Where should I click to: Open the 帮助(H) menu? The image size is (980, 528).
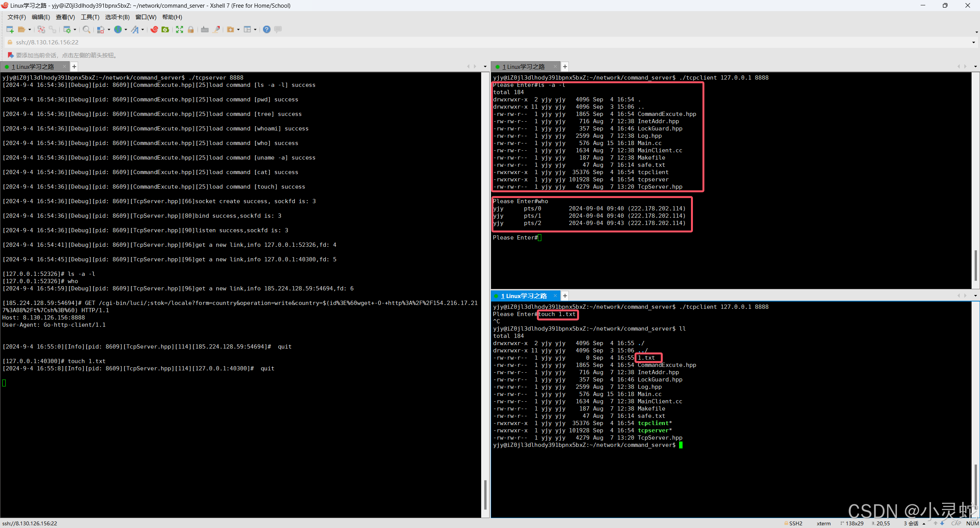(x=172, y=17)
